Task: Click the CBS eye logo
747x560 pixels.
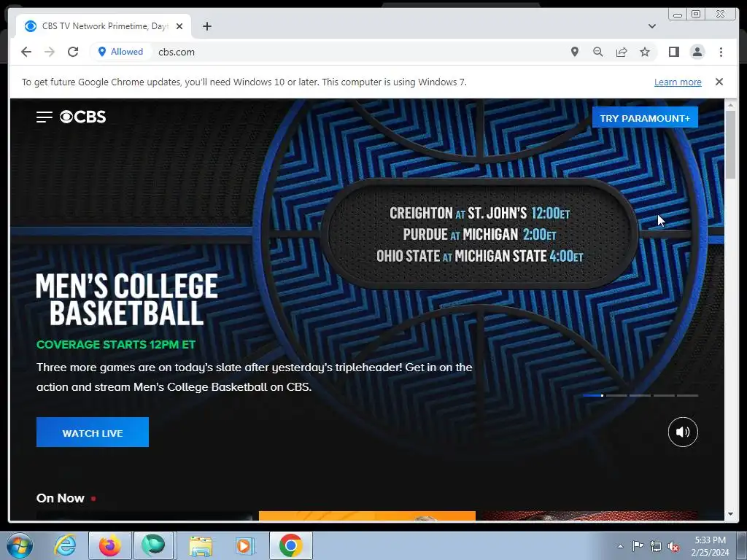Action: pyautogui.click(x=83, y=117)
